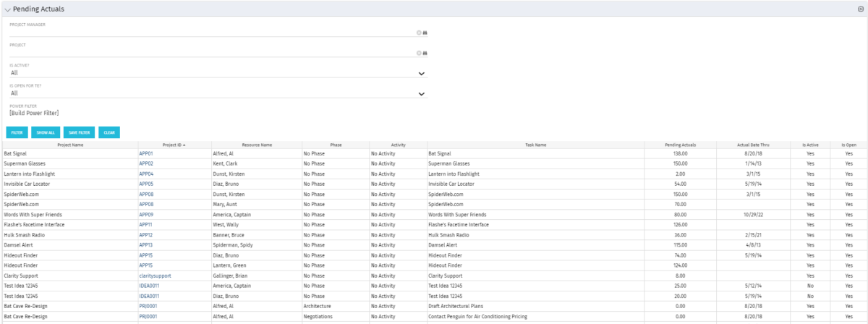
Task: Sort by Actual Date Thru column header
Action: click(754, 145)
